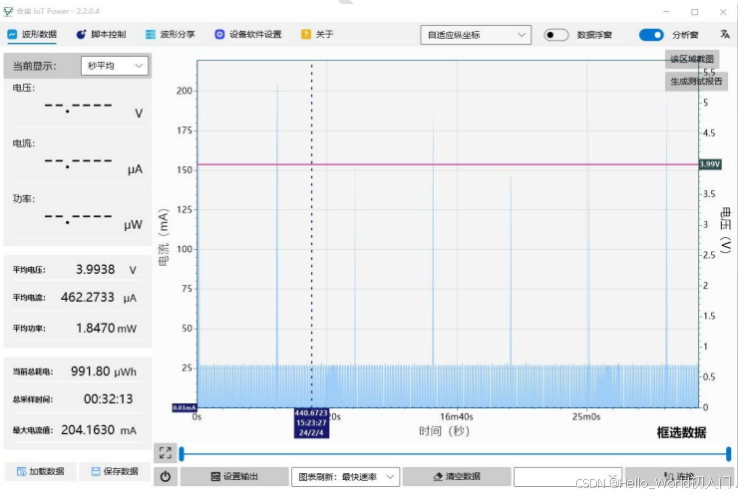Click the 25m0s time axis label

click(x=586, y=416)
